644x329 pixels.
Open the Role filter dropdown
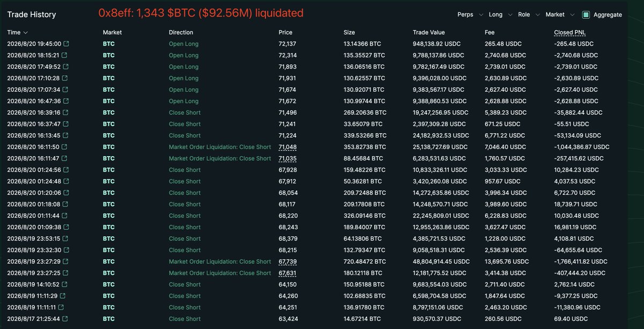(529, 15)
